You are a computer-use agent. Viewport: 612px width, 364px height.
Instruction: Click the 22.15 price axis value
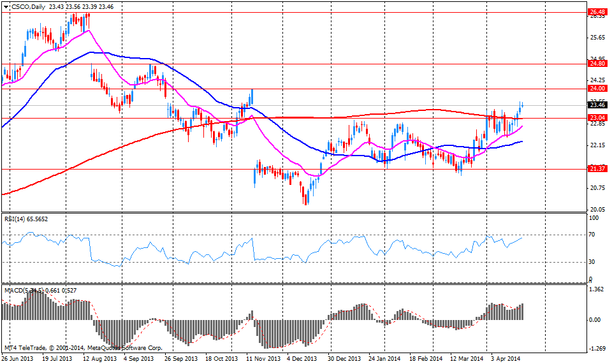click(x=598, y=145)
